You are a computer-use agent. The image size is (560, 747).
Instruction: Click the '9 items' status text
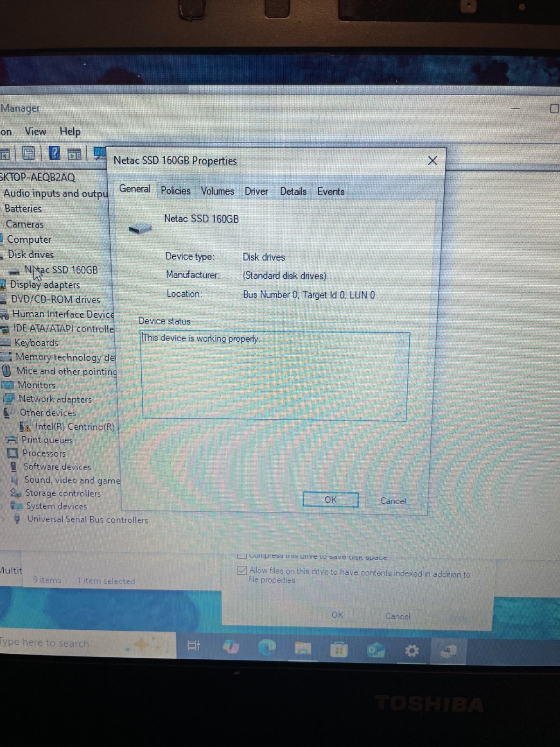(x=47, y=580)
